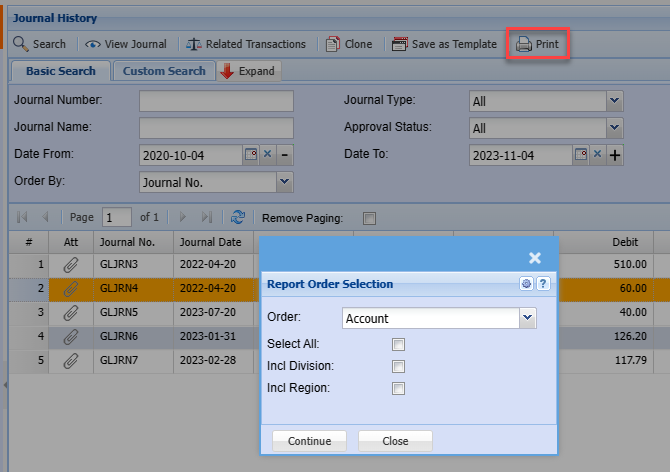Toggle the Remove Paging checkbox

click(369, 218)
